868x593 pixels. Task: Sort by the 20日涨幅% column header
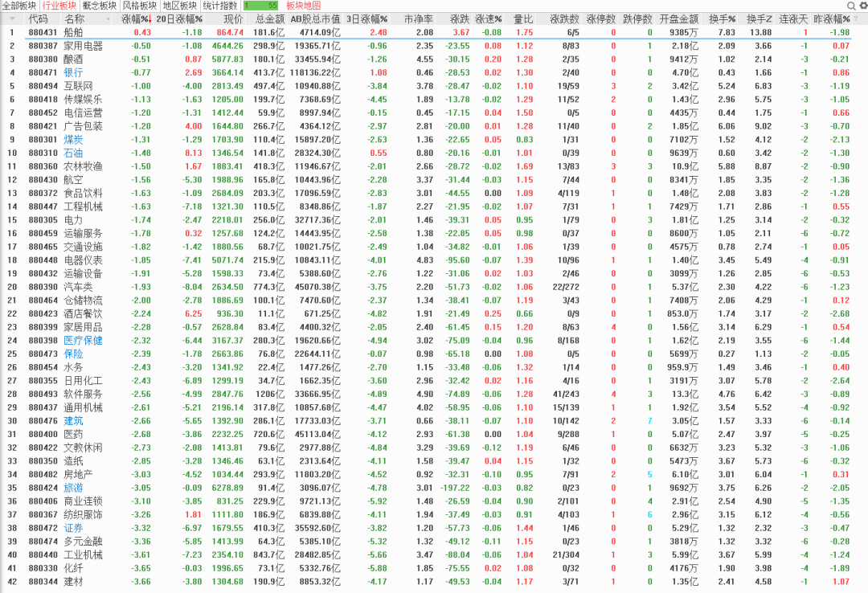tap(179, 18)
